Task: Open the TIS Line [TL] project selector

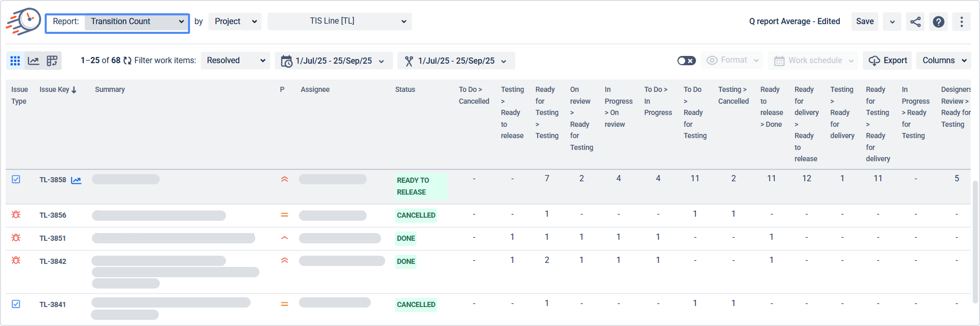Action: (x=340, y=22)
